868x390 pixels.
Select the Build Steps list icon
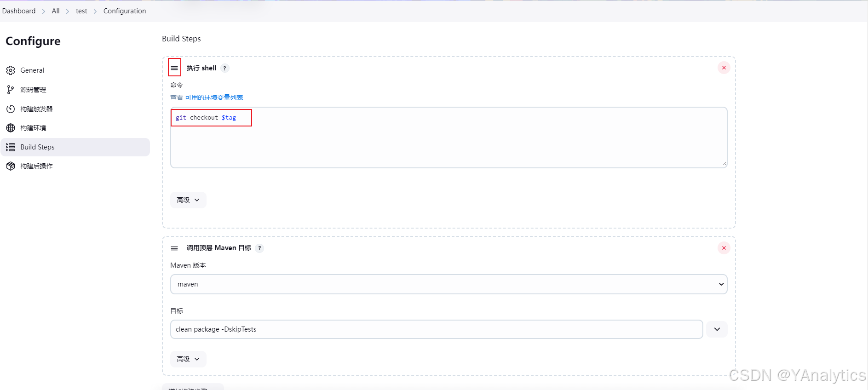[x=11, y=147]
